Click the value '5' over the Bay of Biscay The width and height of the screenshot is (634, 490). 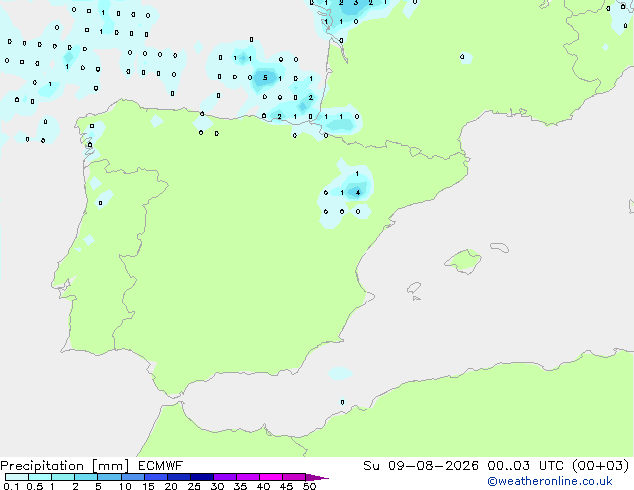coord(265,78)
